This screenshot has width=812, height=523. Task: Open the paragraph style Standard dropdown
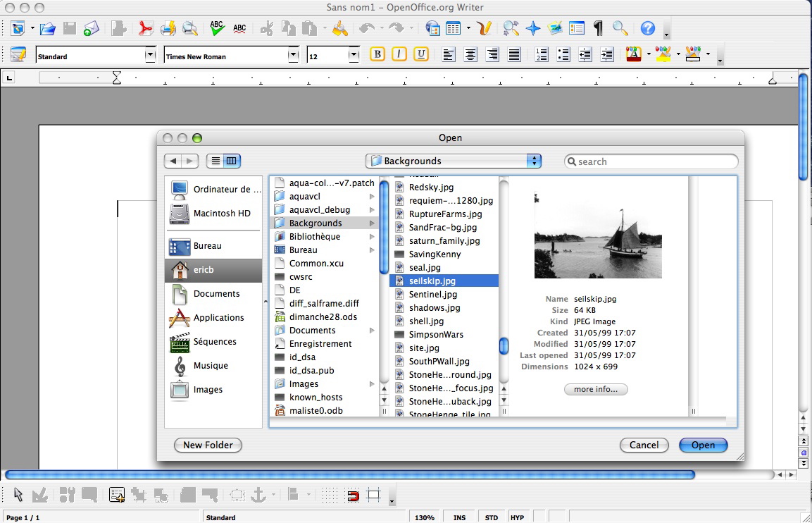tap(150, 55)
